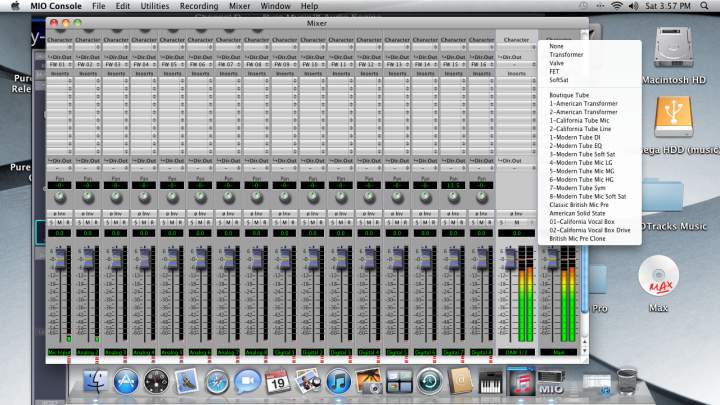Open the Mission Control windows icon in the Dock
The image size is (720, 405).
pos(399,381)
